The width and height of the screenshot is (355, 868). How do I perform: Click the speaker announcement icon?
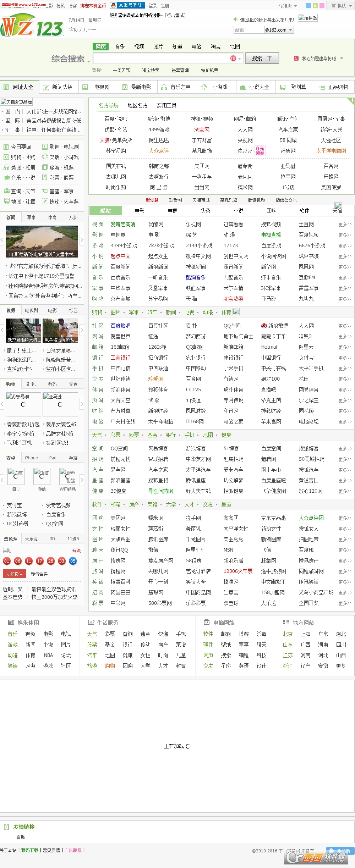235,20
